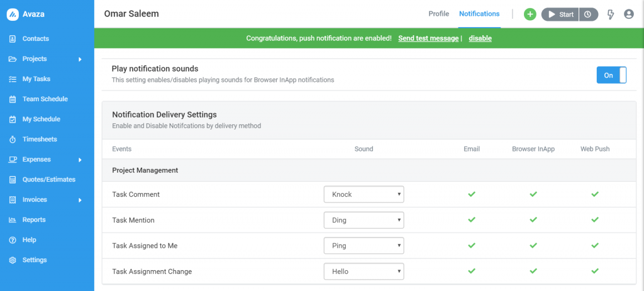Click the Send test message link
Screen dimensions: 644x291
pyautogui.click(x=428, y=38)
